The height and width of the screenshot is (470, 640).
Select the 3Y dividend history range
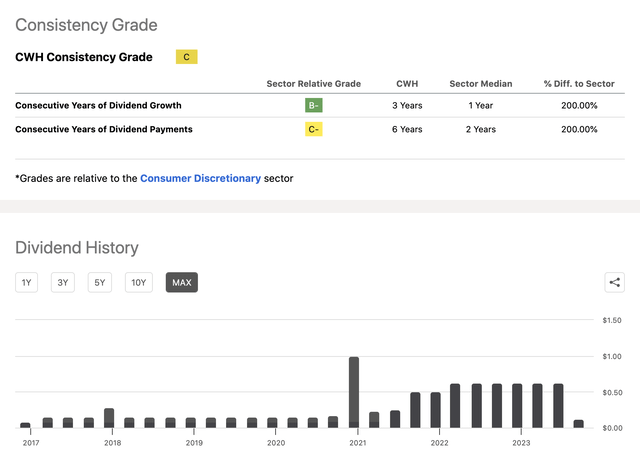[x=63, y=282]
